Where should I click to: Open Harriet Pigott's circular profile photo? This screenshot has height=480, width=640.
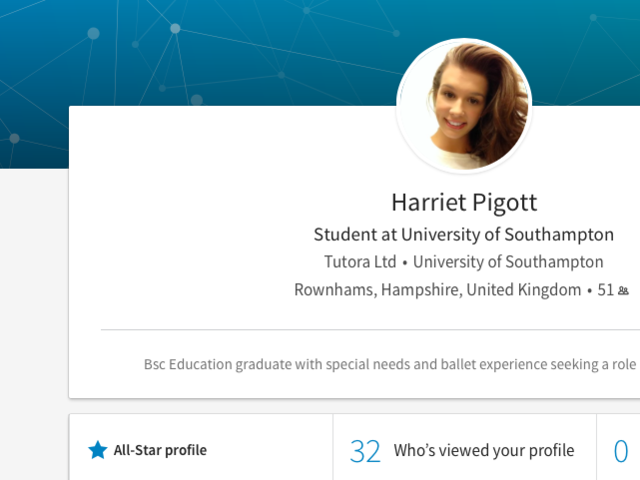tap(464, 106)
